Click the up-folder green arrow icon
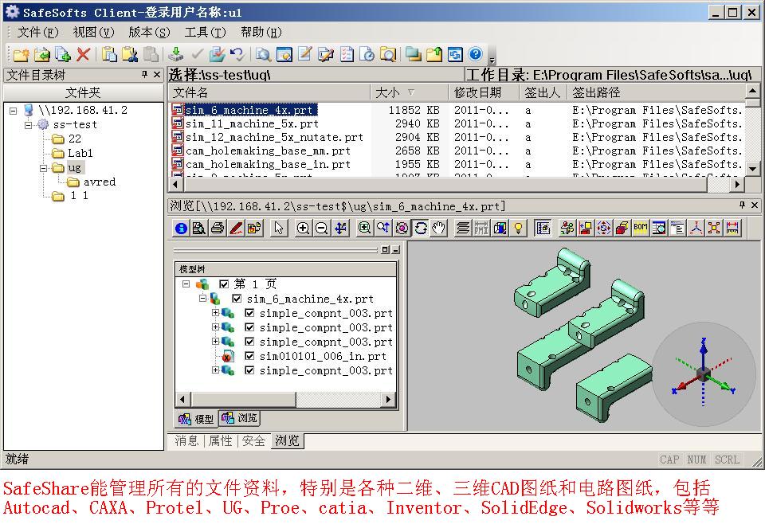The width and height of the screenshot is (765, 532). pos(433,54)
